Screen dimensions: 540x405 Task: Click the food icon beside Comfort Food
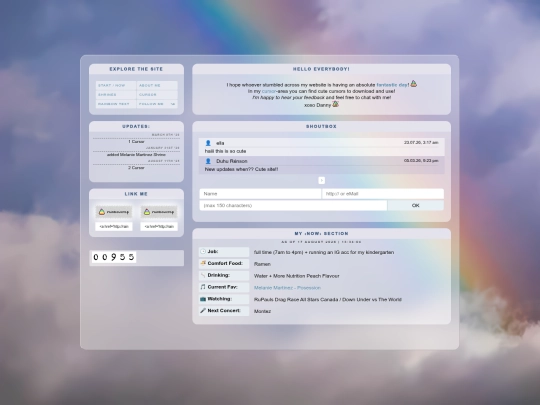pyautogui.click(x=203, y=263)
